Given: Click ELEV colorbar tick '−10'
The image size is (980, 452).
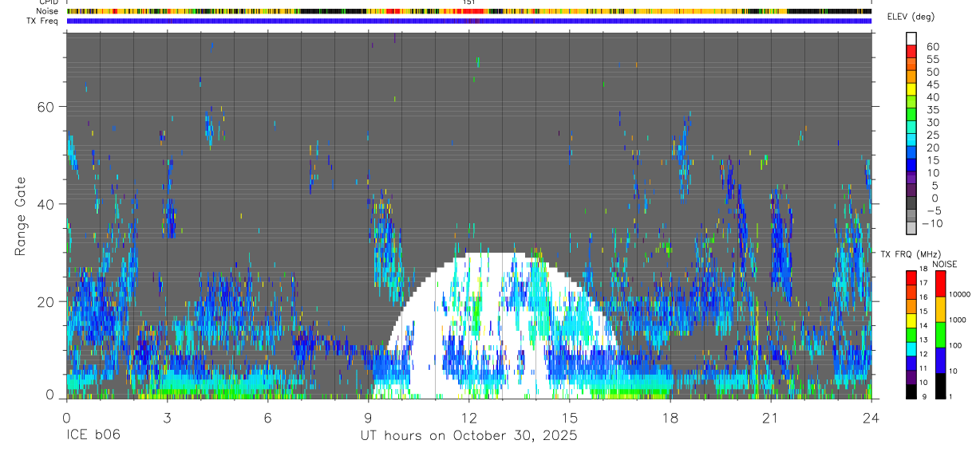Looking at the screenshot, I should pos(933,223).
